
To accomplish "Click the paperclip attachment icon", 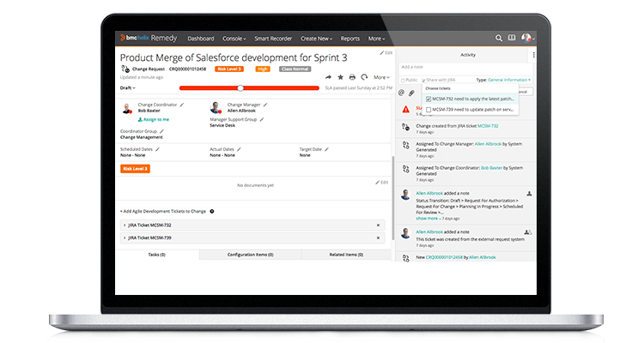I will [x=411, y=93].
